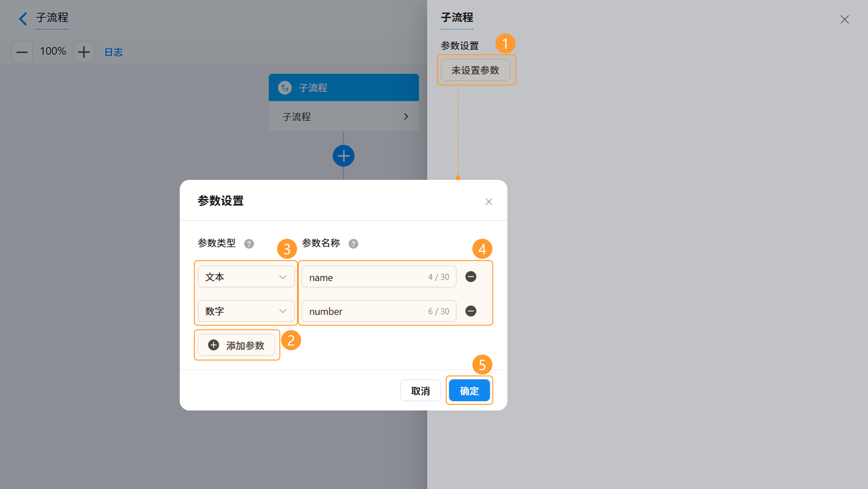Click the name parameter input field

(379, 277)
